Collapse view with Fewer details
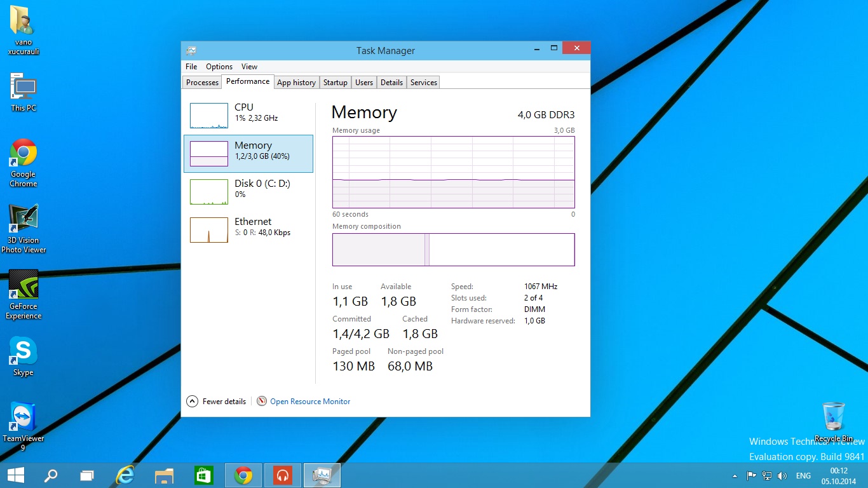The image size is (868, 488). tap(217, 402)
